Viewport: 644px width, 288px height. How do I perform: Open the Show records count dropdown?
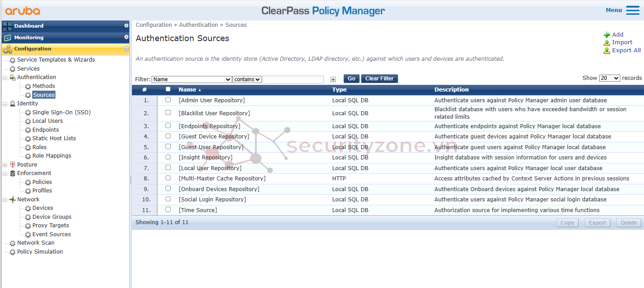(609, 78)
